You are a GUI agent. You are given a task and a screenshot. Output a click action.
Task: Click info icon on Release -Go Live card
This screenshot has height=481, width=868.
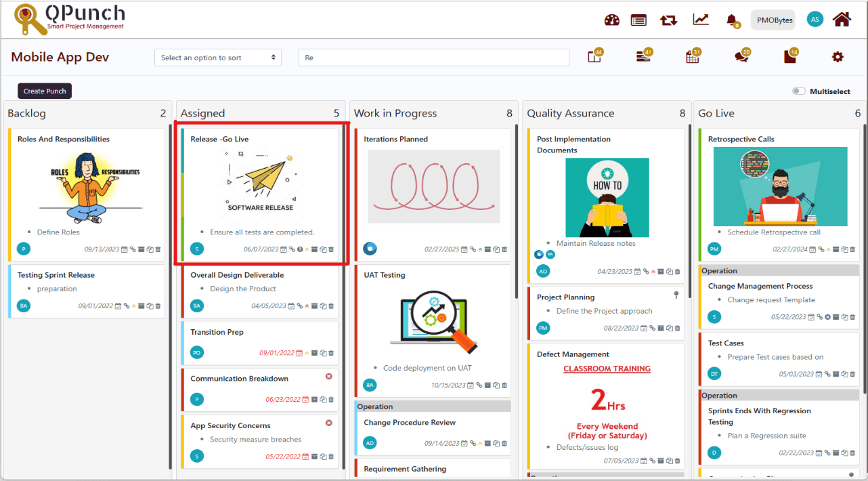pos(300,249)
